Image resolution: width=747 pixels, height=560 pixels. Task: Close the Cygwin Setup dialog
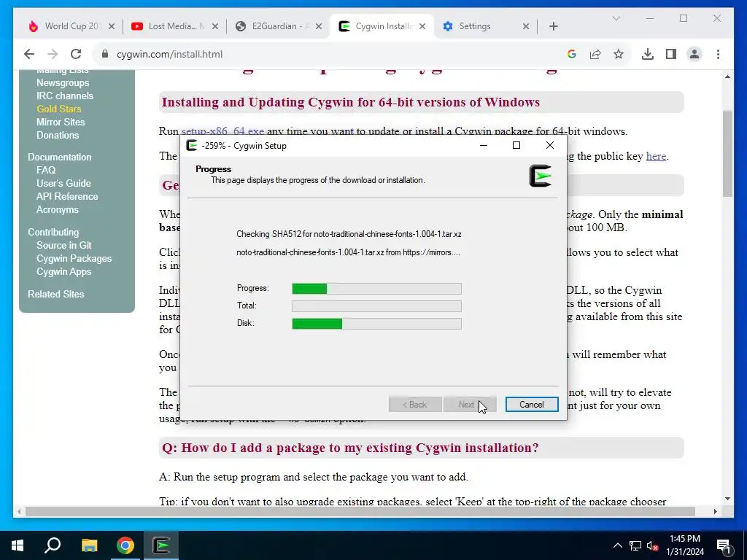550,145
